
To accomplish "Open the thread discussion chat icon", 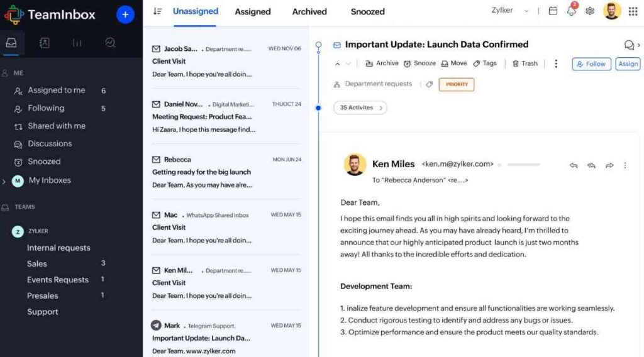I will click(629, 45).
